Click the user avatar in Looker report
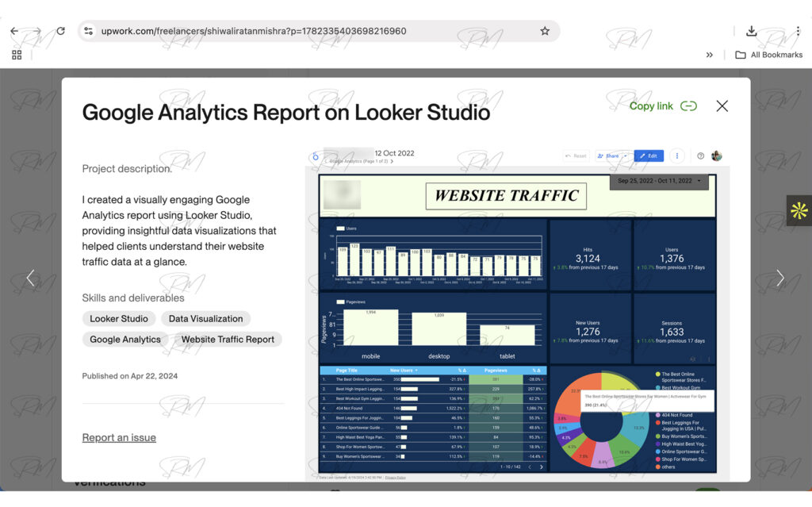 pyautogui.click(x=717, y=156)
